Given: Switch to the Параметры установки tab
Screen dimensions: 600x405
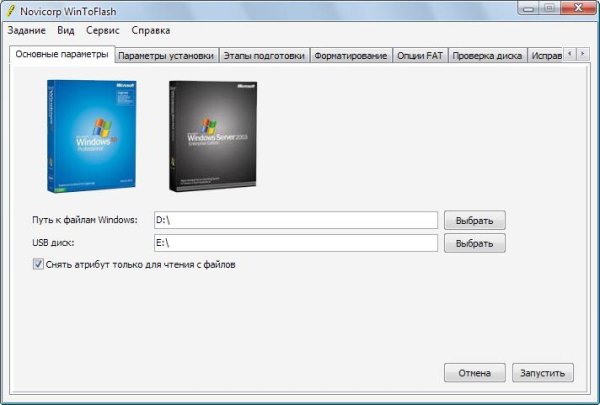Looking at the screenshot, I should [166, 56].
